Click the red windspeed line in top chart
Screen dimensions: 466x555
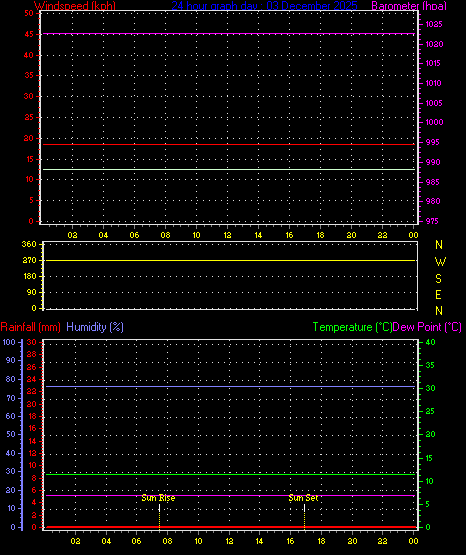click(229, 144)
